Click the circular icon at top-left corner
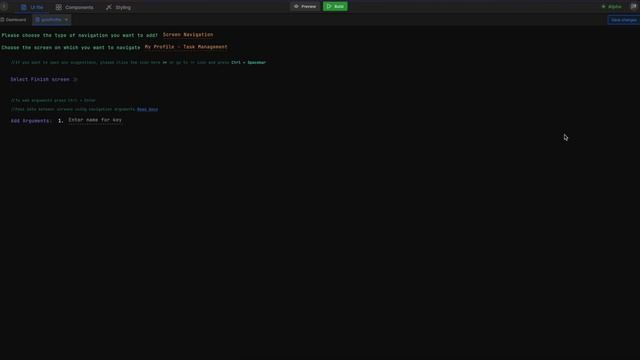This screenshot has height=360, width=640. click(4, 7)
